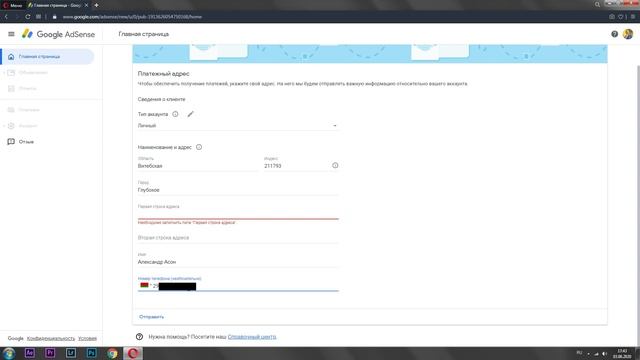Click the browser address bar URL
Image resolution: width=640 pixels, height=360 pixels.
[132, 17]
